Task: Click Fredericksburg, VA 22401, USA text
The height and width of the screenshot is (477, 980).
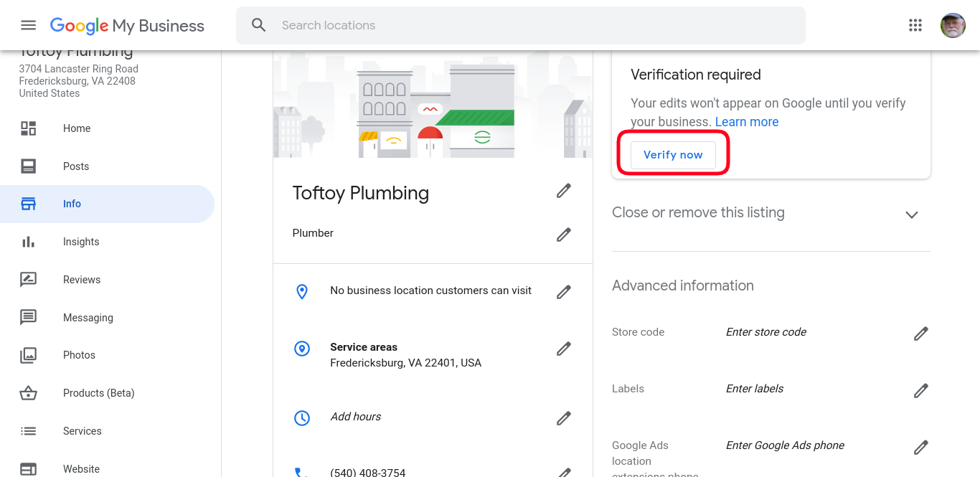Action: click(x=406, y=363)
